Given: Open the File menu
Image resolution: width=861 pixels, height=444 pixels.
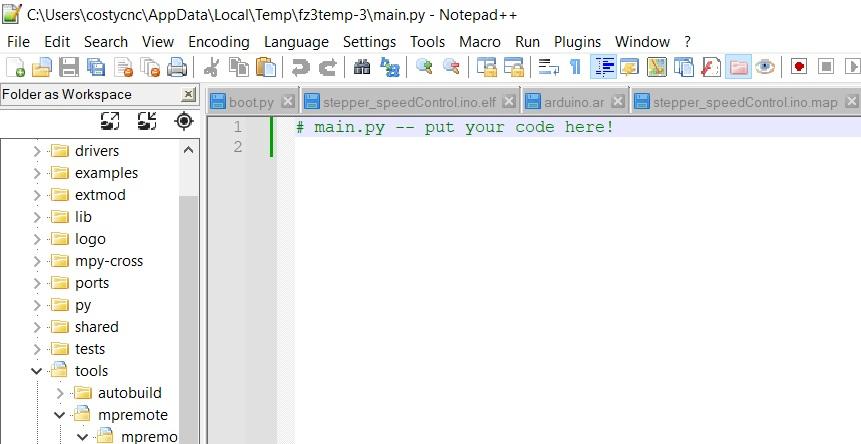Looking at the screenshot, I should pos(19,42).
